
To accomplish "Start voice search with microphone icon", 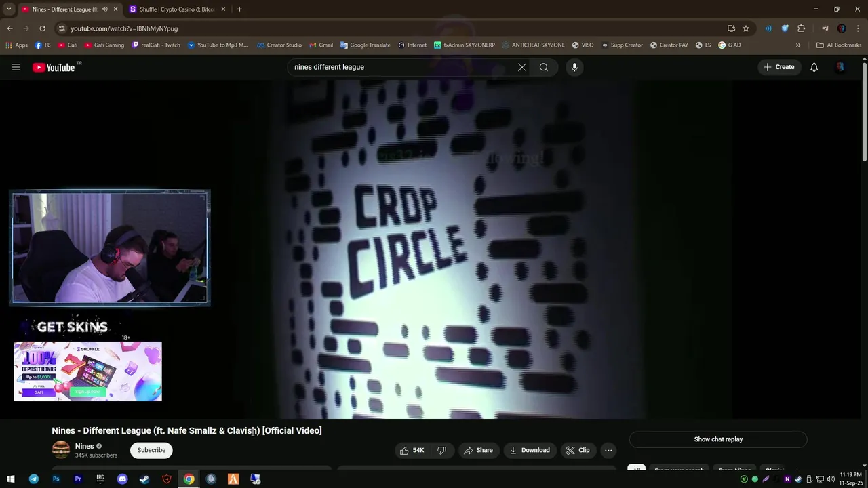I will coord(574,67).
